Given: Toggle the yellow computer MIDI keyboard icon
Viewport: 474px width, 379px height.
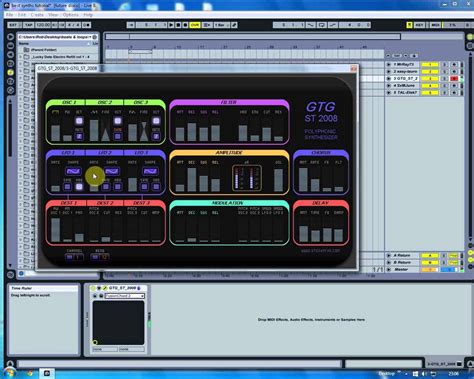Looking at the screenshot, I should pyautogui.click(x=409, y=25).
